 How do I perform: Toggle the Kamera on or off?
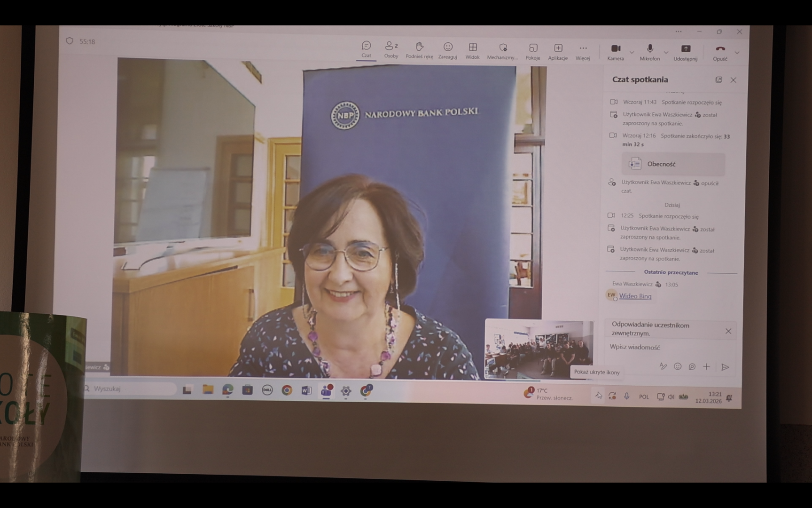(616, 51)
